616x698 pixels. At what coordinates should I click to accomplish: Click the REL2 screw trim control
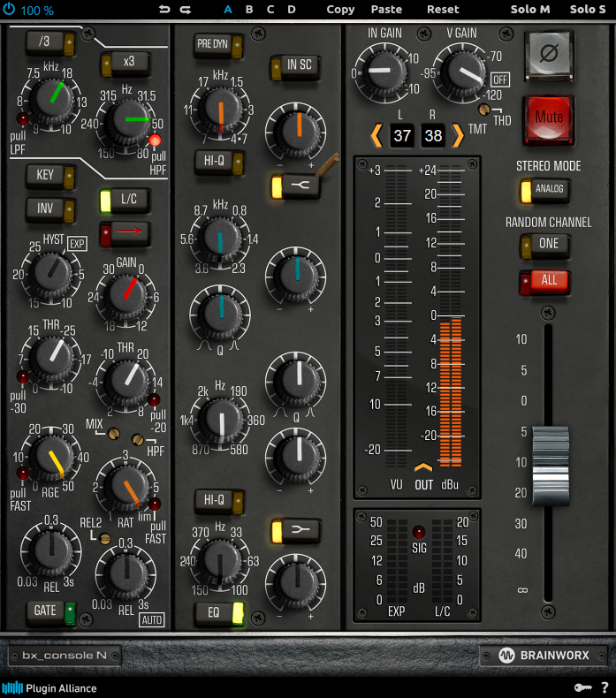coord(105,539)
